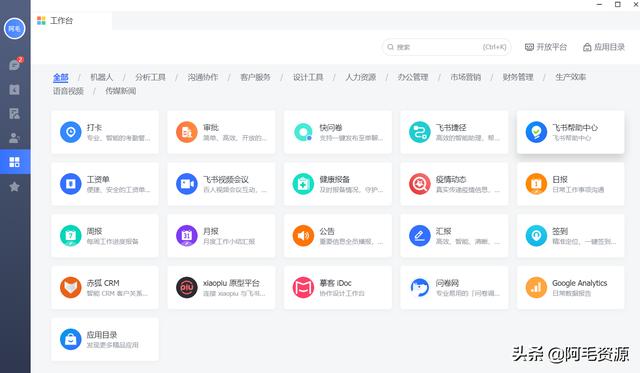This screenshot has height=373, width=640.
Task: Open the 日报 daily report icon
Action: 536,184
